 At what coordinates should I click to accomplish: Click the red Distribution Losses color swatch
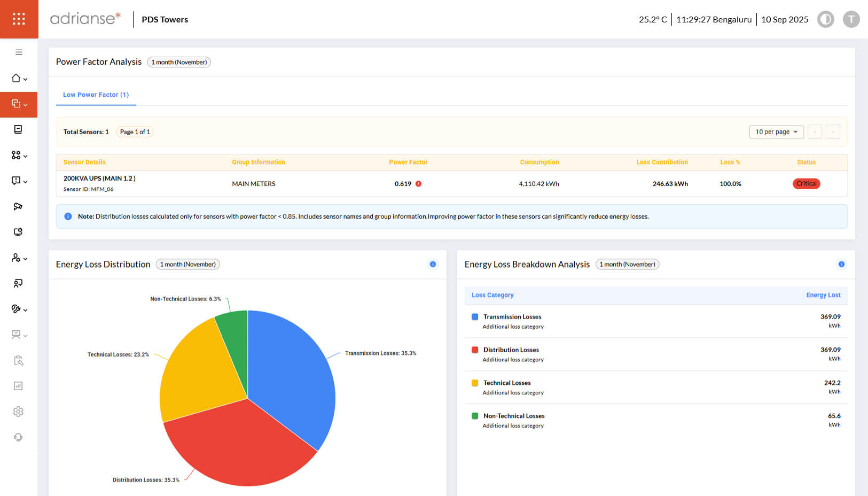point(475,350)
